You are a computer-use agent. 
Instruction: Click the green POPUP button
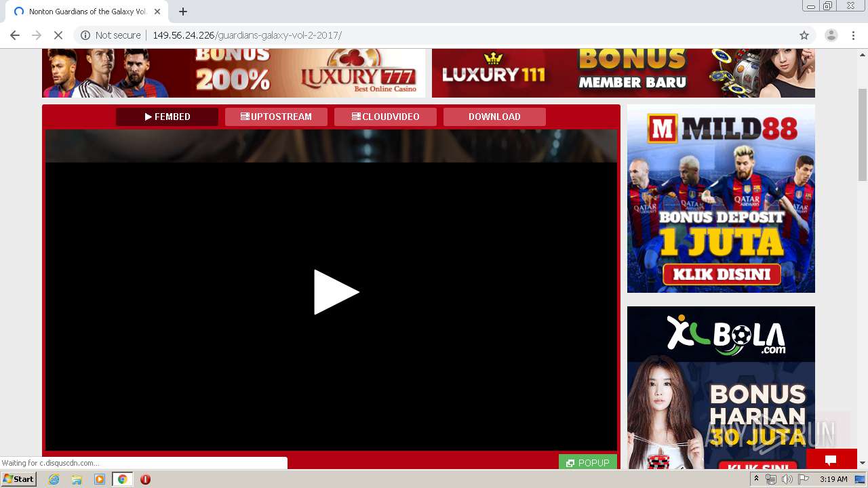588,462
